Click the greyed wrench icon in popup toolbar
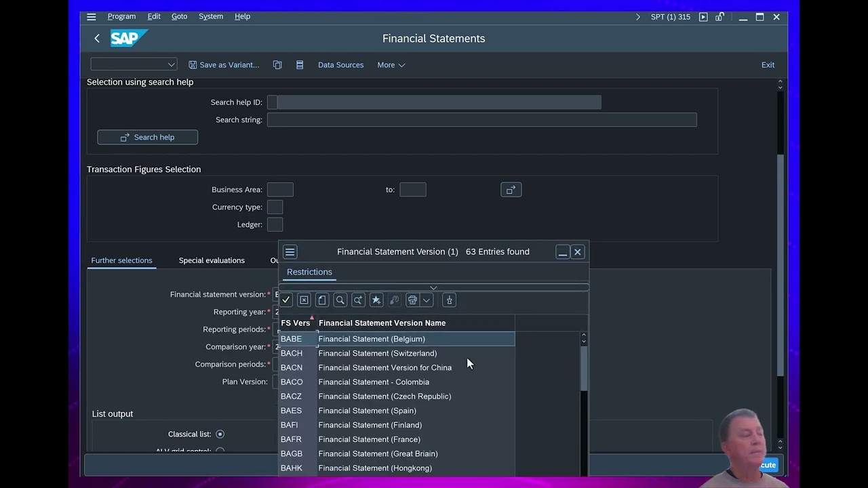The width and height of the screenshot is (868, 488). point(394,300)
